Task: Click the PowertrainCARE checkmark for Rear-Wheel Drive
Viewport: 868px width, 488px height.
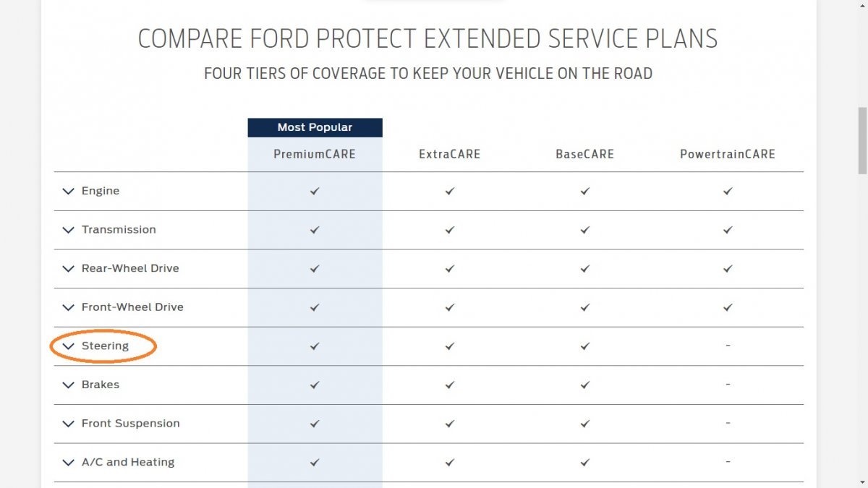Action: pos(727,268)
